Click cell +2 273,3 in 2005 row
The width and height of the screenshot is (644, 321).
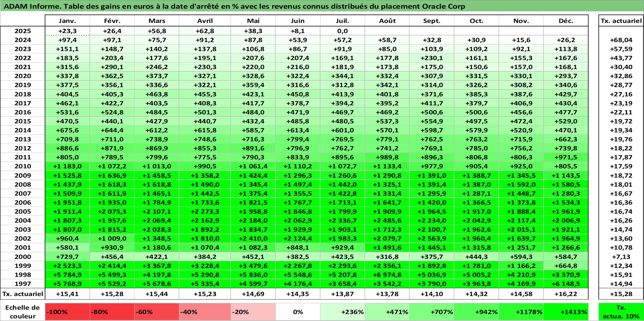pyautogui.click(x=205, y=212)
